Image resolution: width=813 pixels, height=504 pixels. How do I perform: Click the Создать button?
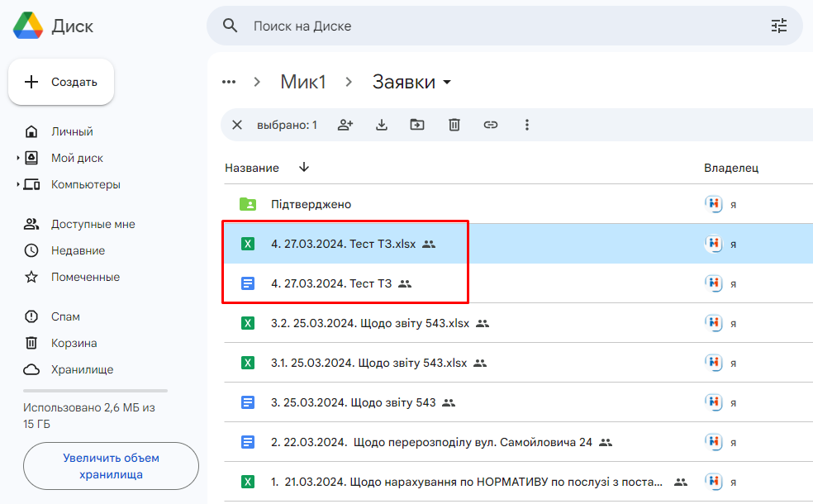(61, 82)
